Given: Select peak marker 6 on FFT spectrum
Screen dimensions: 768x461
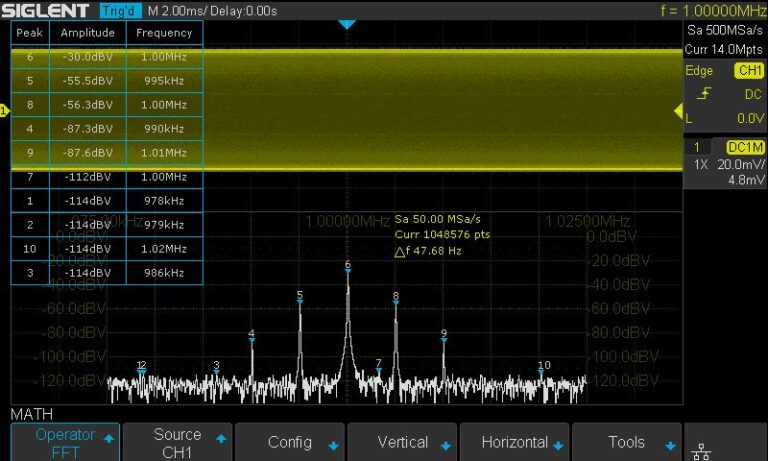Looking at the screenshot, I should click(x=347, y=266).
